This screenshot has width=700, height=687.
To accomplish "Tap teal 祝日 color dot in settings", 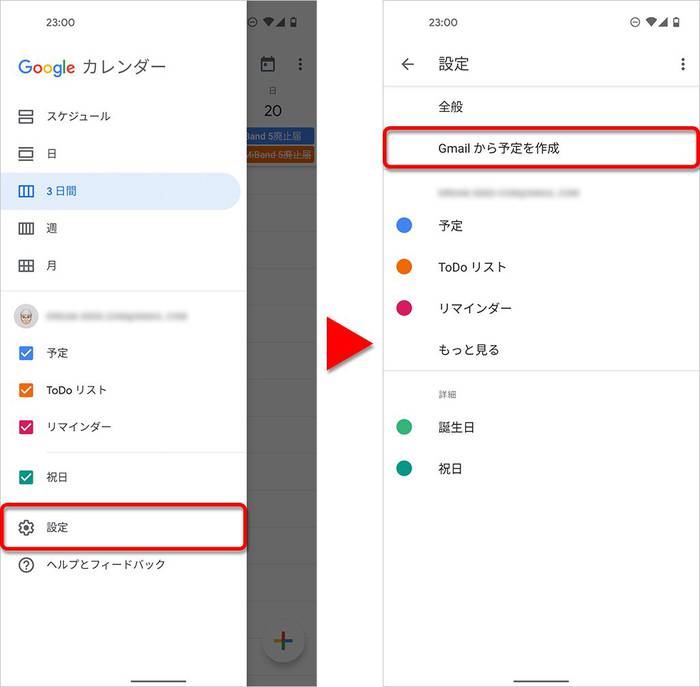I will [x=404, y=469].
